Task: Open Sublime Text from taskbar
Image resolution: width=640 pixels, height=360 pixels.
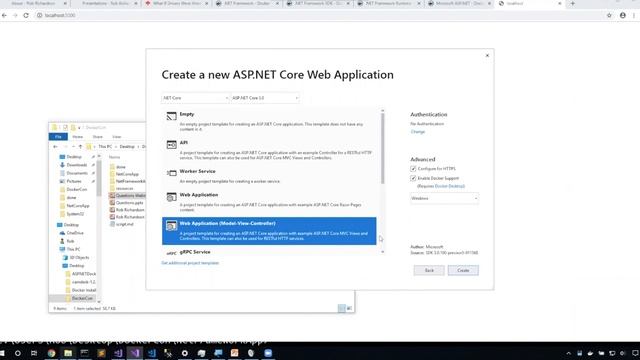Action: pos(101,353)
